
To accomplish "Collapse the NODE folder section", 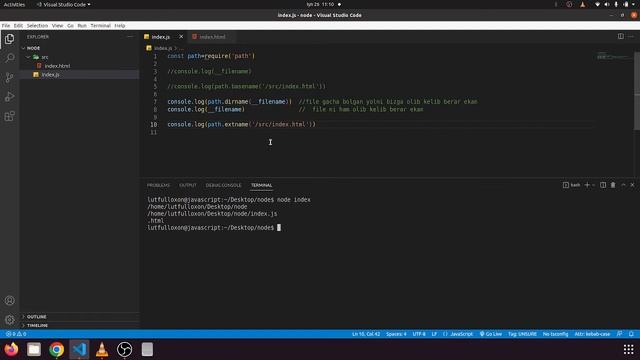I will pyautogui.click(x=80, y=48).
